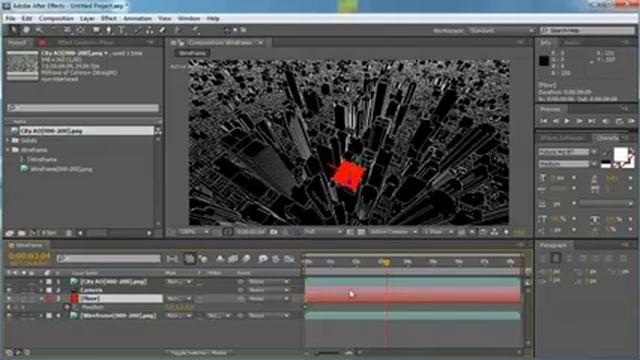Screen dimensions: 640x360
Task: Click Play in Preview panel
Action: (x=567, y=121)
